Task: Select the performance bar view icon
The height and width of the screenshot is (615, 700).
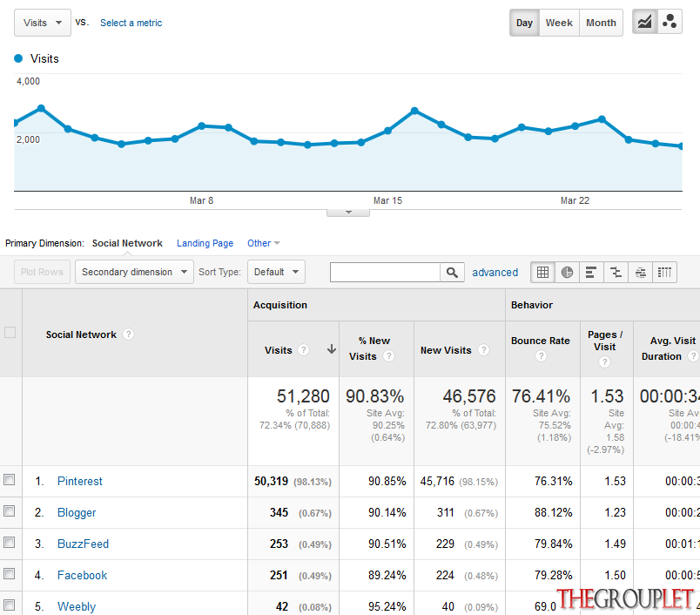Action: (591, 272)
